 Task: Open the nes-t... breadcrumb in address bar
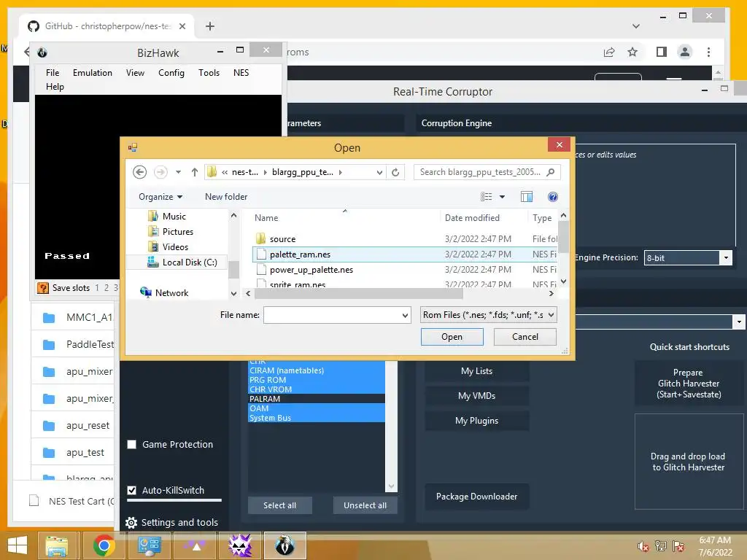[x=245, y=172]
